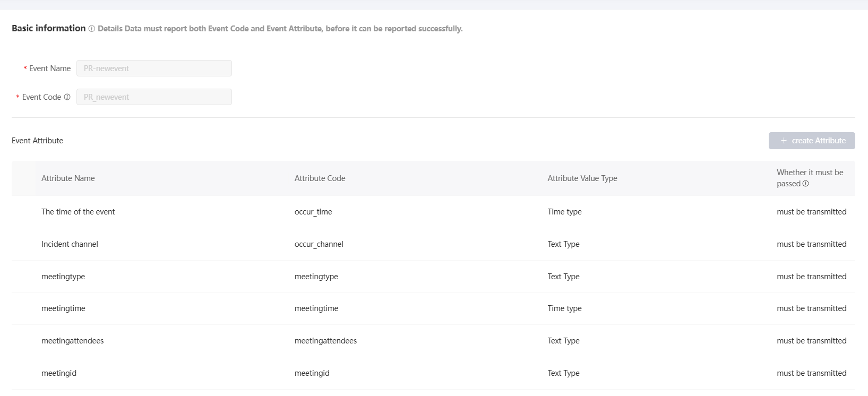Select the Attribute Value Type column header
The height and width of the screenshot is (396, 868).
point(582,178)
